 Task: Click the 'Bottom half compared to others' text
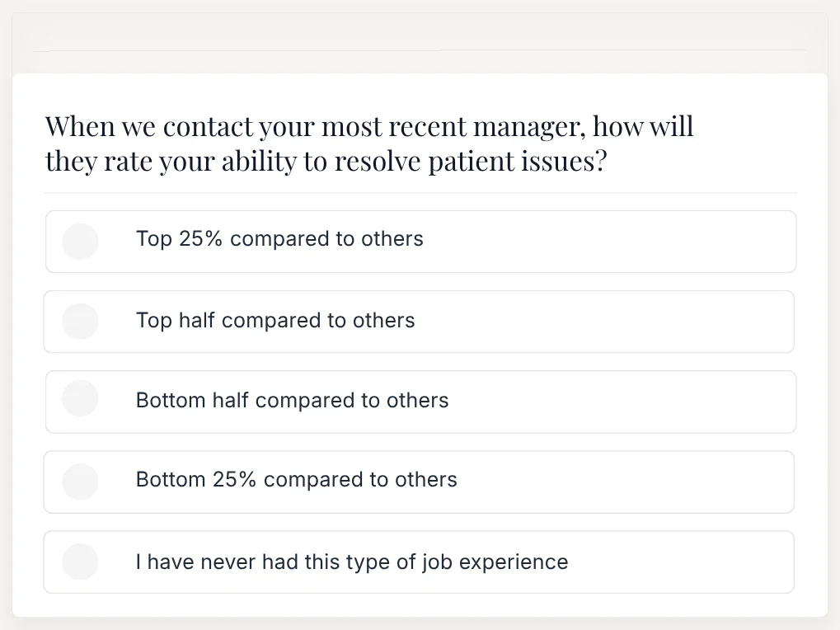[292, 400]
